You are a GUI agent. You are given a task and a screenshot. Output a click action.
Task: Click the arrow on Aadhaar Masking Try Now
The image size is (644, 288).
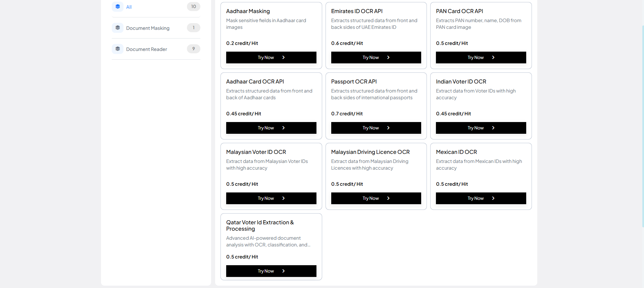click(x=284, y=57)
